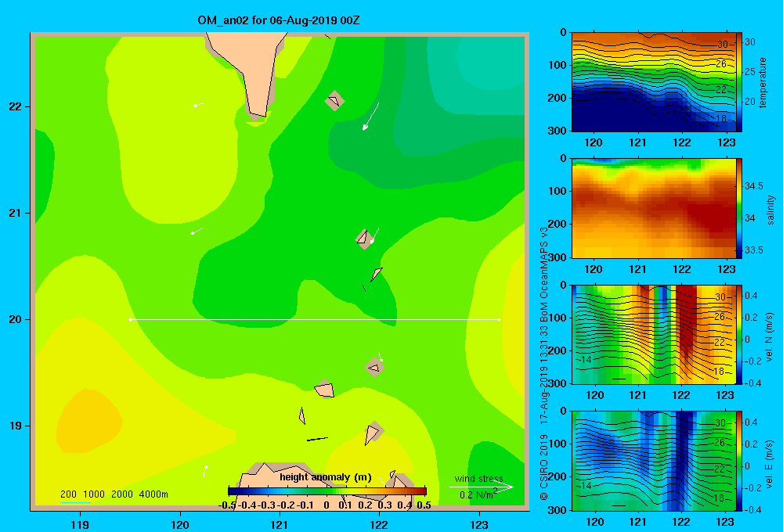Screen dimensions: 783x532
Task: Select the height anomaly color bar
Action: (327, 491)
